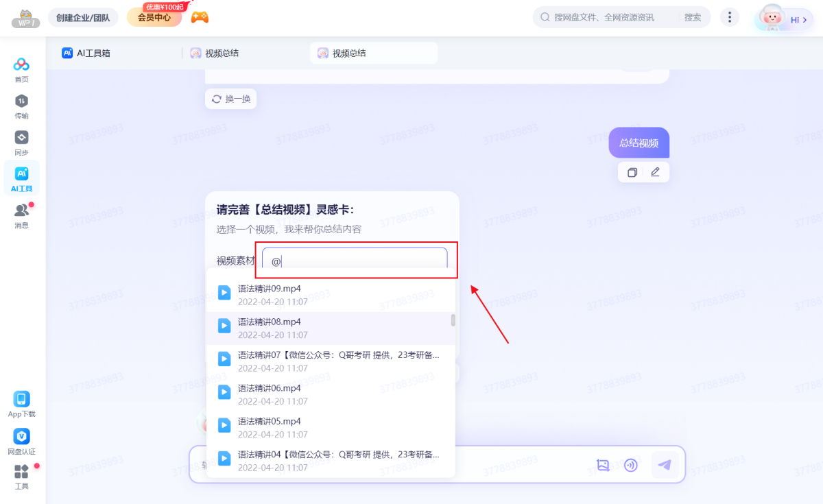Select 语法精讲05.mp4 from the list
Screen dimensions: 823x504
point(331,428)
